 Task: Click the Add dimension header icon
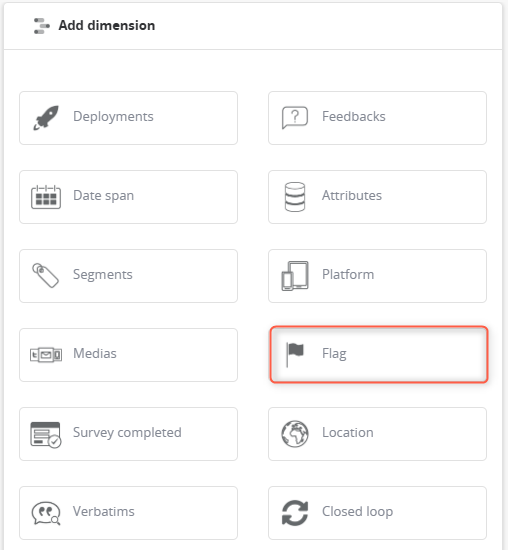click(42, 26)
